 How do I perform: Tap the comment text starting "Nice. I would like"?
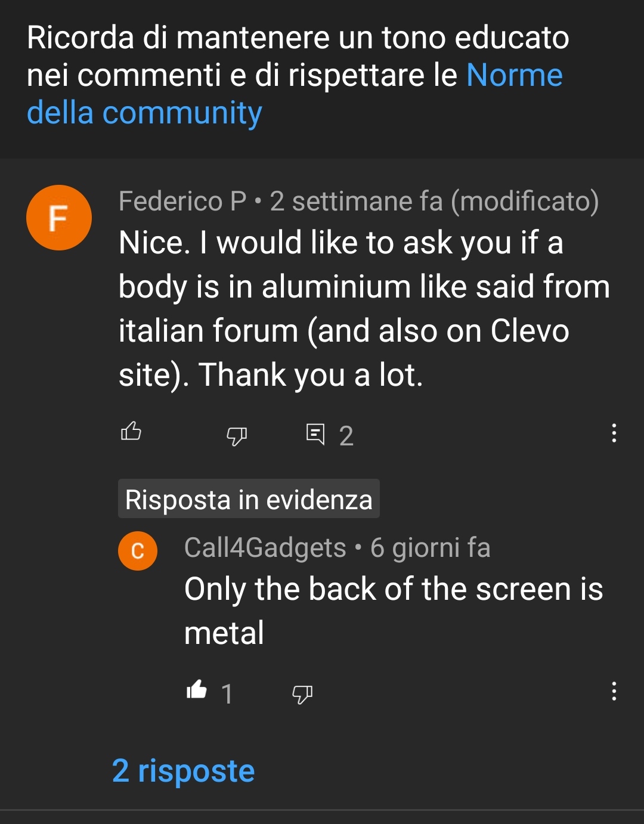pos(364,309)
